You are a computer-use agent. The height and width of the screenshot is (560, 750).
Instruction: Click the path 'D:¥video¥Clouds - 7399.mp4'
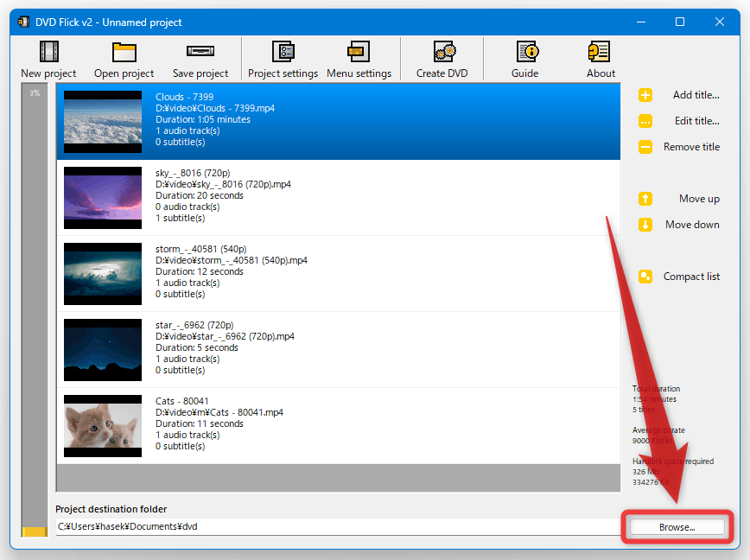click(215, 108)
